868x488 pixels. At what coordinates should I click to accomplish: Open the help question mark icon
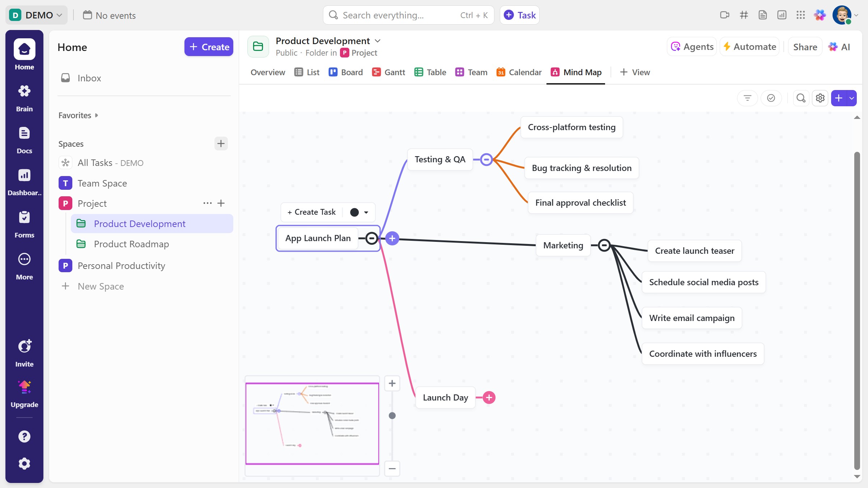pyautogui.click(x=24, y=436)
